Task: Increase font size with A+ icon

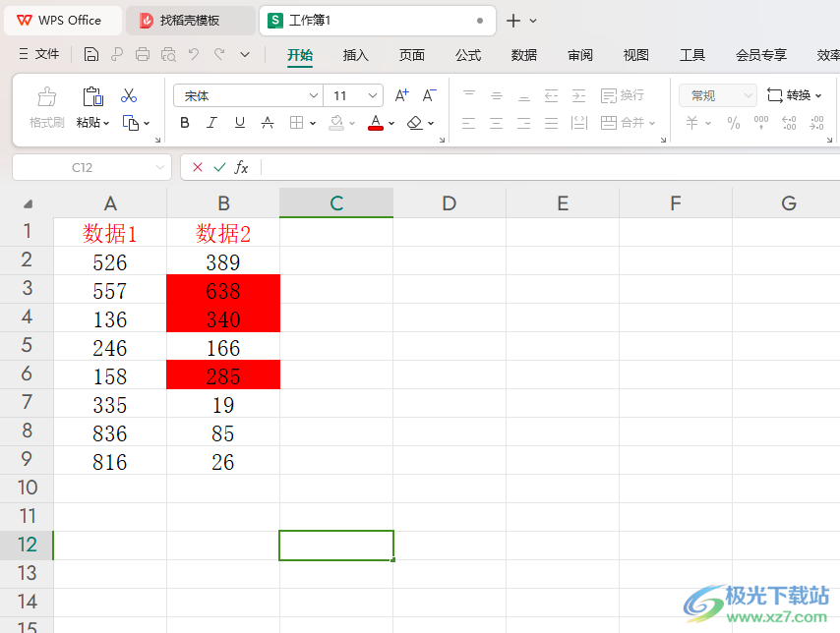Action: click(x=401, y=96)
